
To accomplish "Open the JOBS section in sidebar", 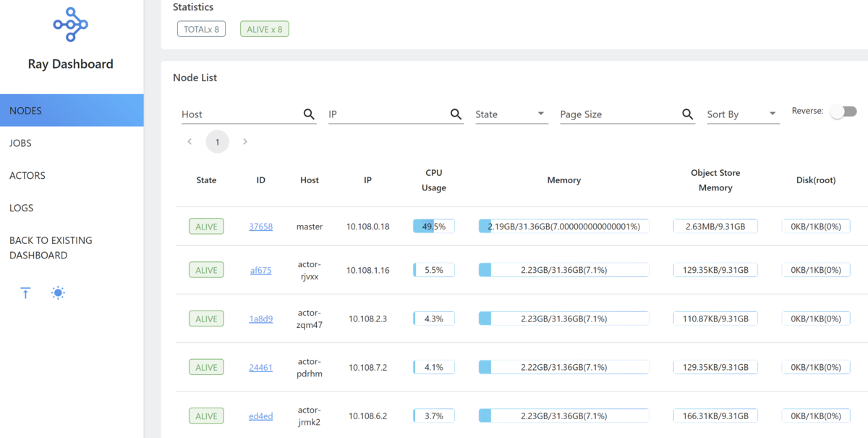I will click(x=72, y=143).
